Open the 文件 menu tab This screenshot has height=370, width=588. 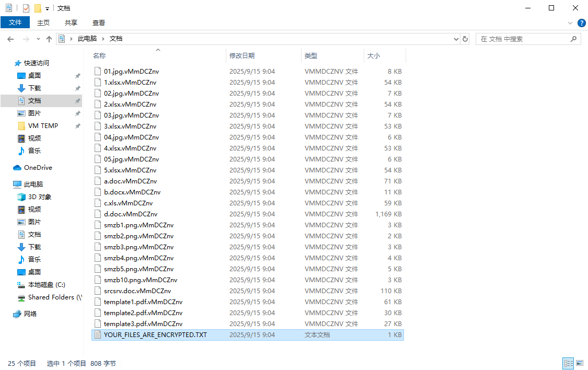15,22
